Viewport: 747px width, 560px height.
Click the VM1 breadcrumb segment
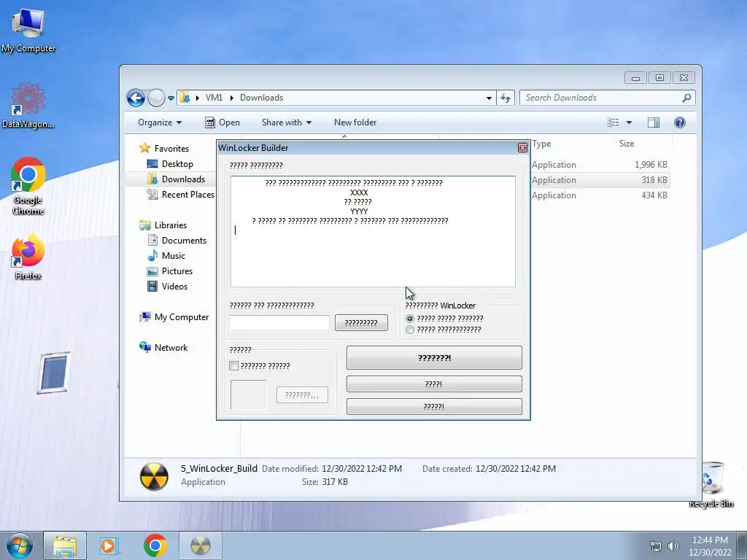click(214, 98)
